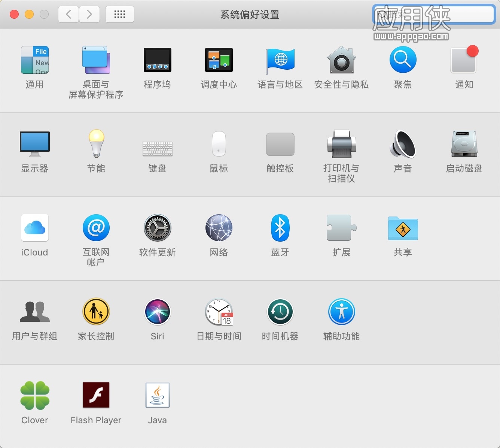Viewport: 500px width, 448px height.
Task: Open the 蓝牙 (Bluetooth) settings
Action: 280,228
